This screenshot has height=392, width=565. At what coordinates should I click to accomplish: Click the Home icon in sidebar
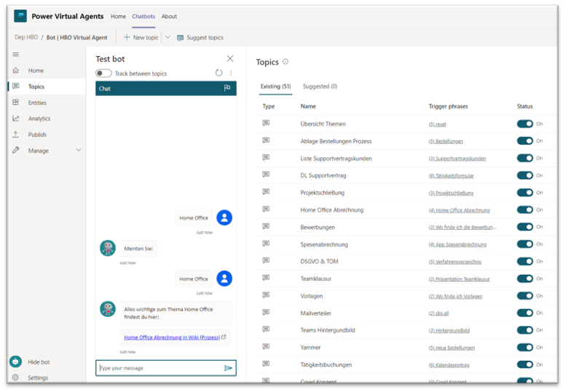[16, 71]
